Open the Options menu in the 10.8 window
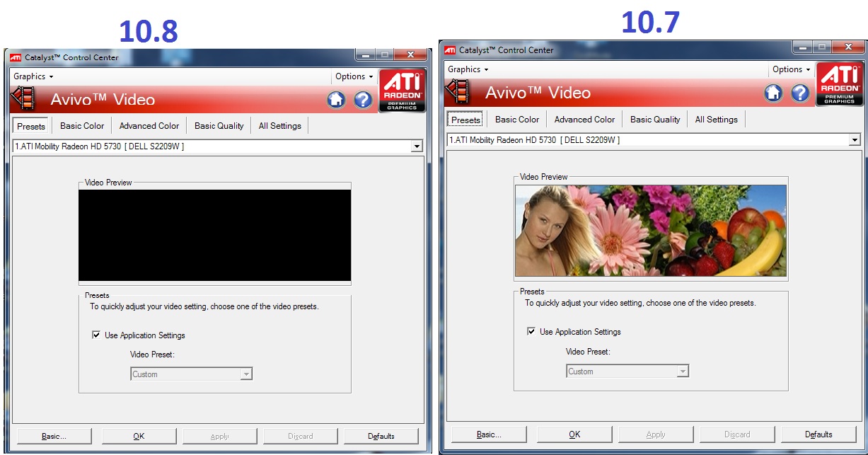 click(354, 76)
